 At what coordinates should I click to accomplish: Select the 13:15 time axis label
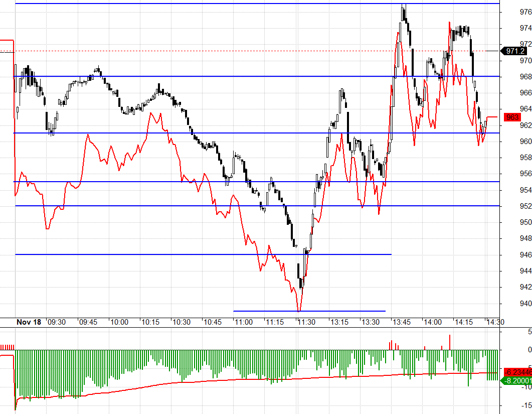pos(338,322)
